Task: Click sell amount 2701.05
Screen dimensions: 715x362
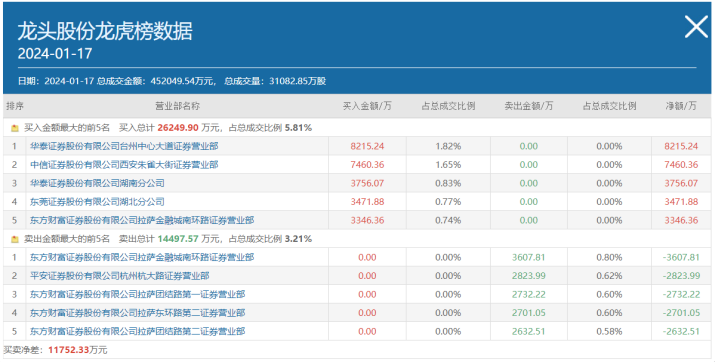Action: tap(528, 313)
